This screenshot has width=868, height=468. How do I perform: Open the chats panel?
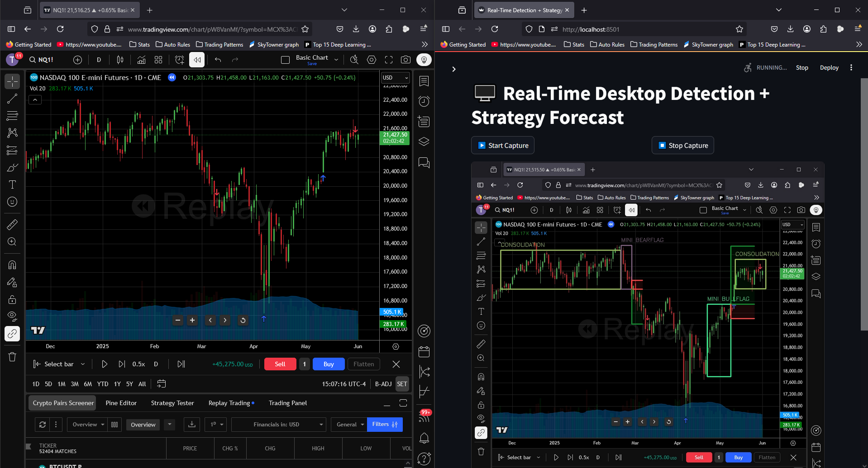(424, 162)
